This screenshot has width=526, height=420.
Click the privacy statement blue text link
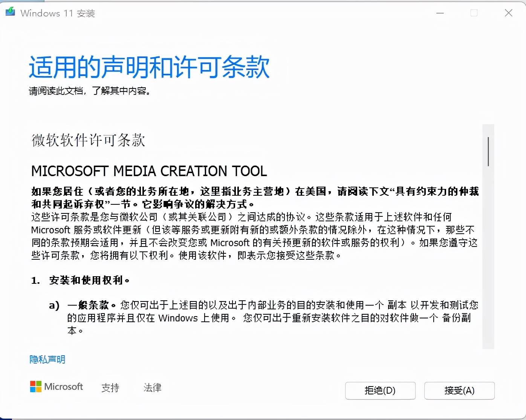click(x=47, y=360)
